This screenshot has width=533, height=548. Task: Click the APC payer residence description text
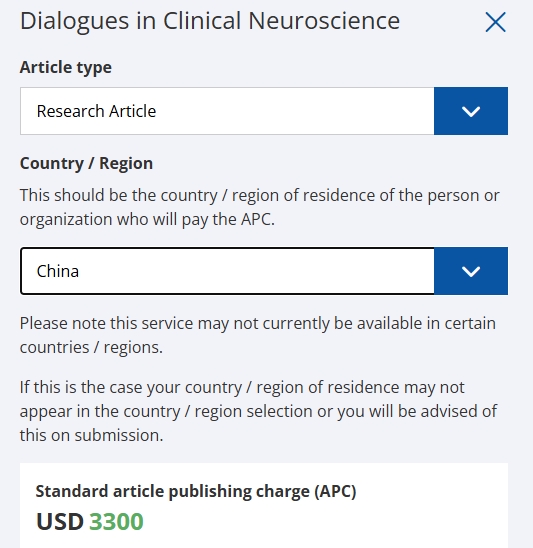click(x=259, y=207)
